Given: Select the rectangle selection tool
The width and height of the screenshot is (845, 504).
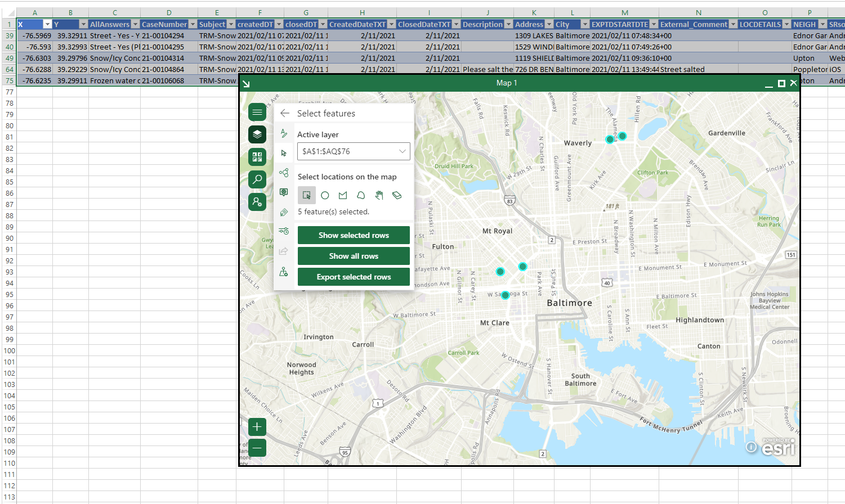Looking at the screenshot, I should (307, 195).
